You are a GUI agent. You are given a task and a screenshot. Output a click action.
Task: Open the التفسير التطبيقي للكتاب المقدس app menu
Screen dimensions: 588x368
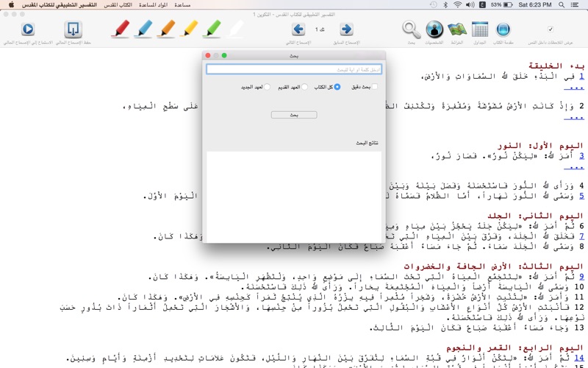(60, 5)
